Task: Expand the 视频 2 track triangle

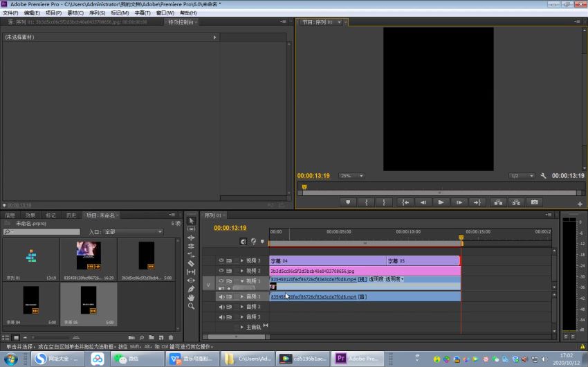Action: (x=242, y=271)
